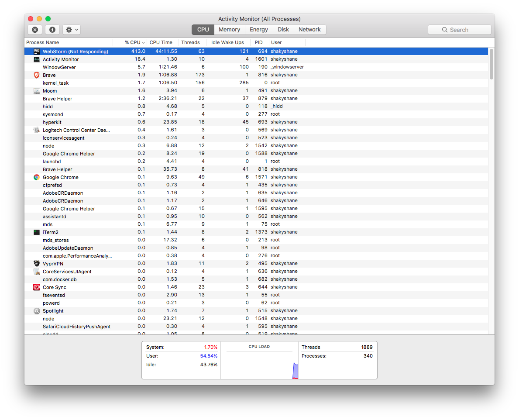Switch to the CPU tab
The image size is (519, 420).
[x=203, y=29]
